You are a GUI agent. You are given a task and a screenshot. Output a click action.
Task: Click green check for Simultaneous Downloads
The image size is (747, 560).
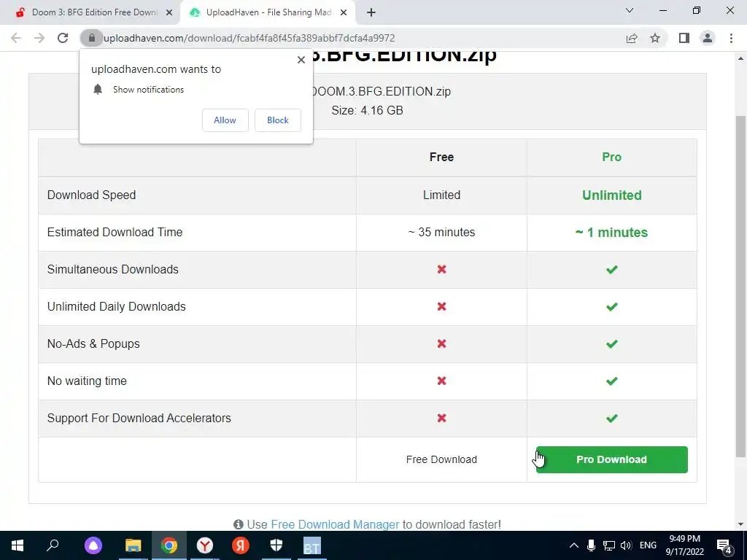point(612,270)
